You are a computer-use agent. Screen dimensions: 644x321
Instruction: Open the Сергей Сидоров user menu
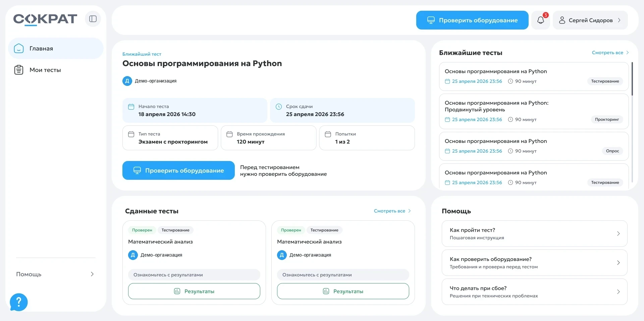590,20
